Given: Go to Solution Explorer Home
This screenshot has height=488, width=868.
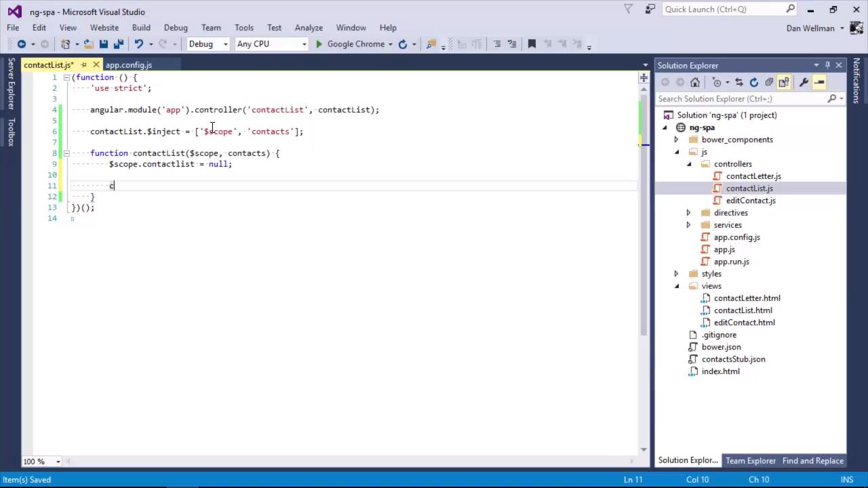Looking at the screenshot, I should (694, 82).
